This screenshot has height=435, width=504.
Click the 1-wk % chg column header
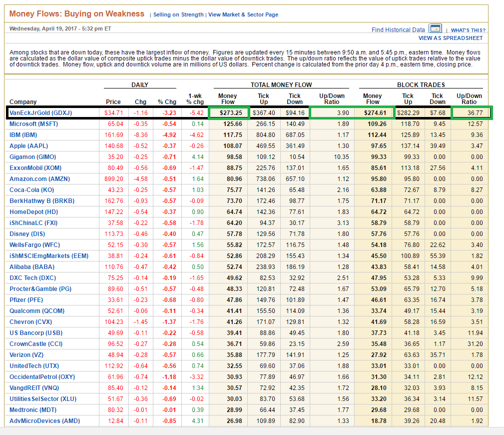click(195, 99)
